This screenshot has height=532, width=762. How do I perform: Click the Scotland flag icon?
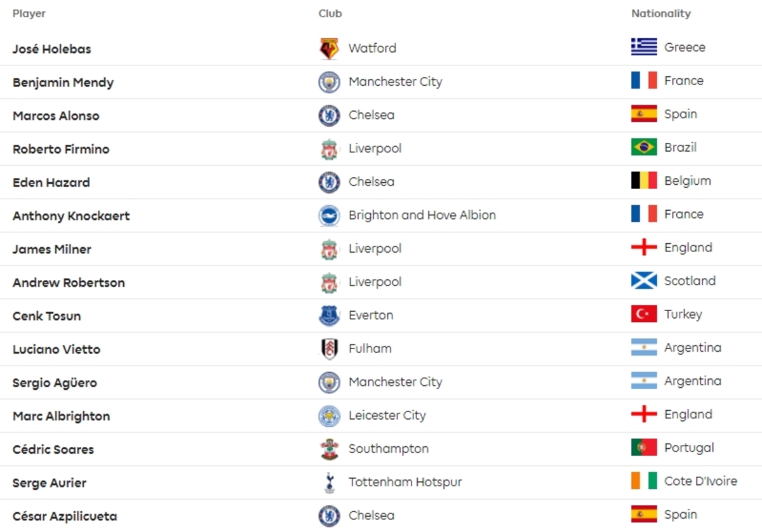pyautogui.click(x=644, y=281)
